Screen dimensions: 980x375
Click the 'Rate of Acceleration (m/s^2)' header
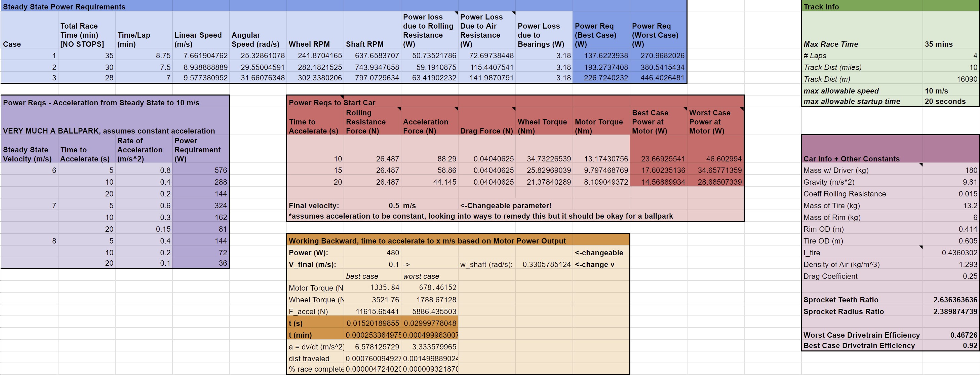144,150
